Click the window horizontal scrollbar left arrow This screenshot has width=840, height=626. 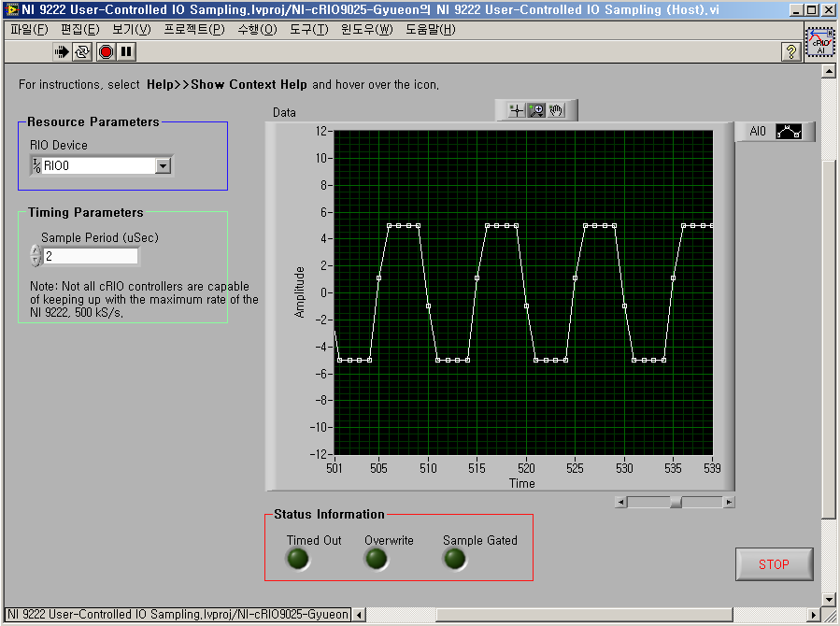359,615
